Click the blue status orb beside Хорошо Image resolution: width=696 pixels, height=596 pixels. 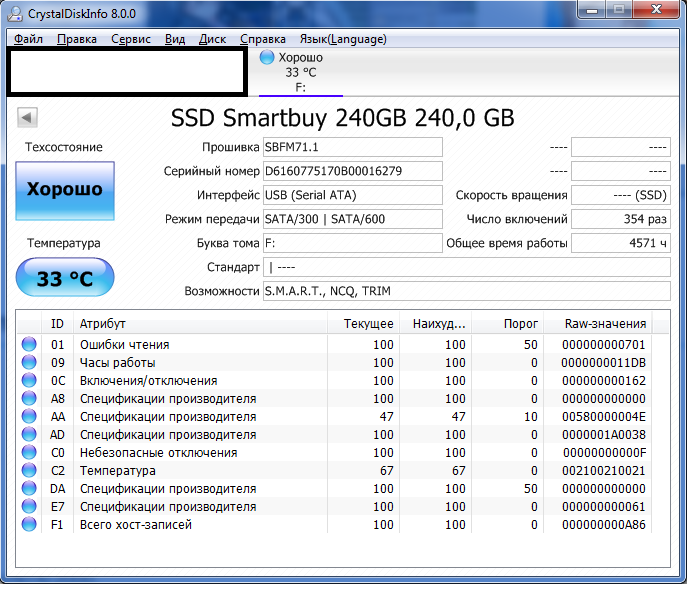(x=269, y=58)
